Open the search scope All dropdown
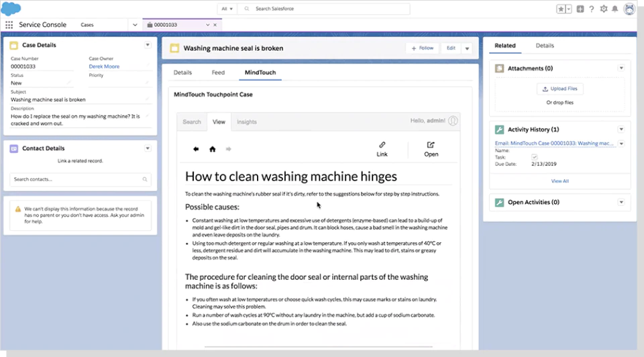 click(x=227, y=9)
